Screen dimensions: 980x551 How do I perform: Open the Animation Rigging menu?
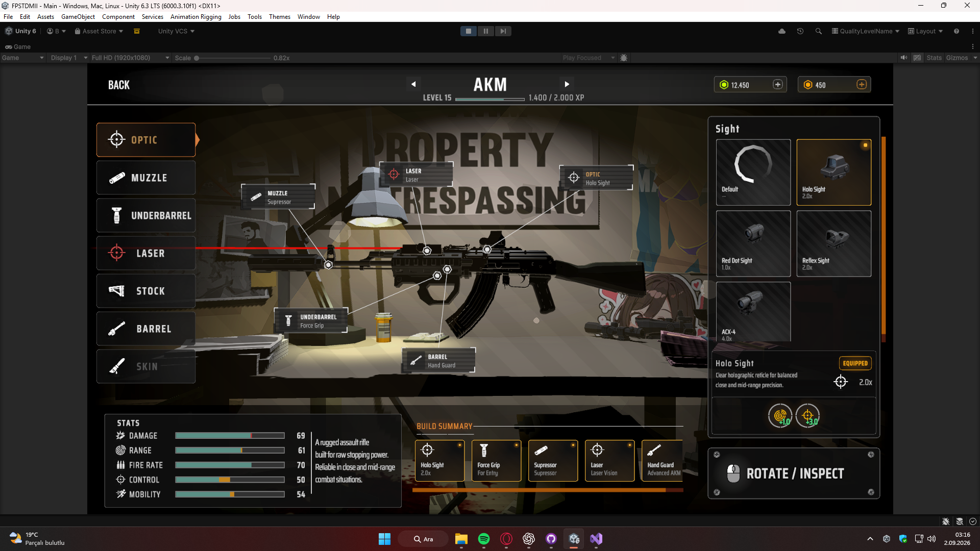(196, 17)
